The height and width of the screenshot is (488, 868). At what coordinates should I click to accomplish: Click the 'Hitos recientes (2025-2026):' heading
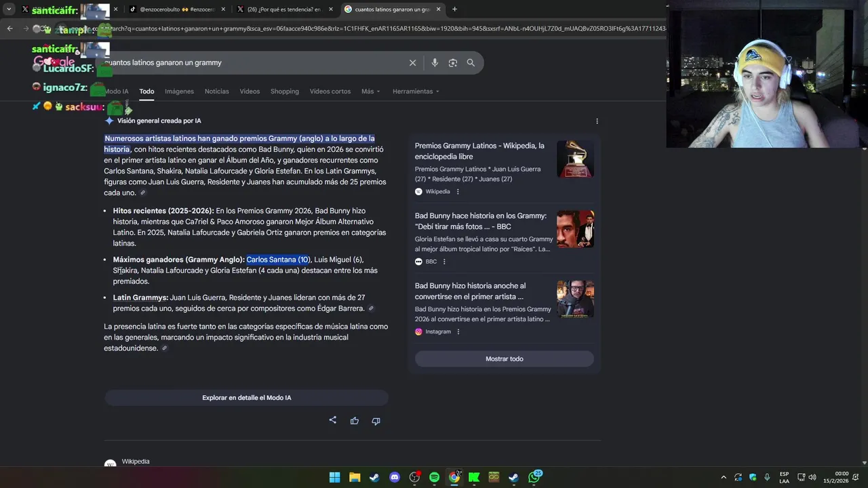click(163, 211)
